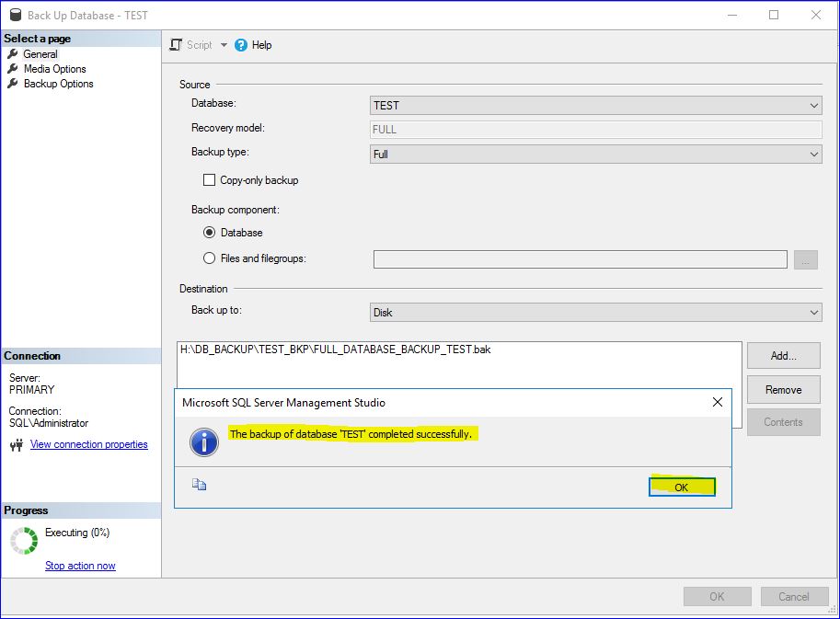Click the copy message icon in dialog
This screenshot has height=619, width=840.
point(199,485)
